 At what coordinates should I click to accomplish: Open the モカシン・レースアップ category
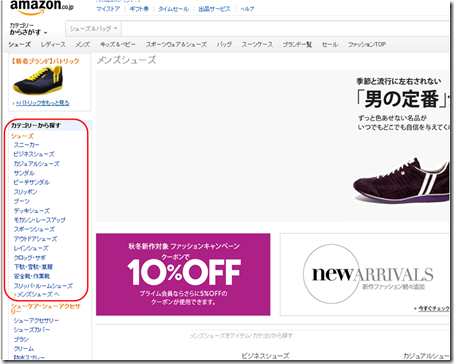pyautogui.click(x=39, y=220)
